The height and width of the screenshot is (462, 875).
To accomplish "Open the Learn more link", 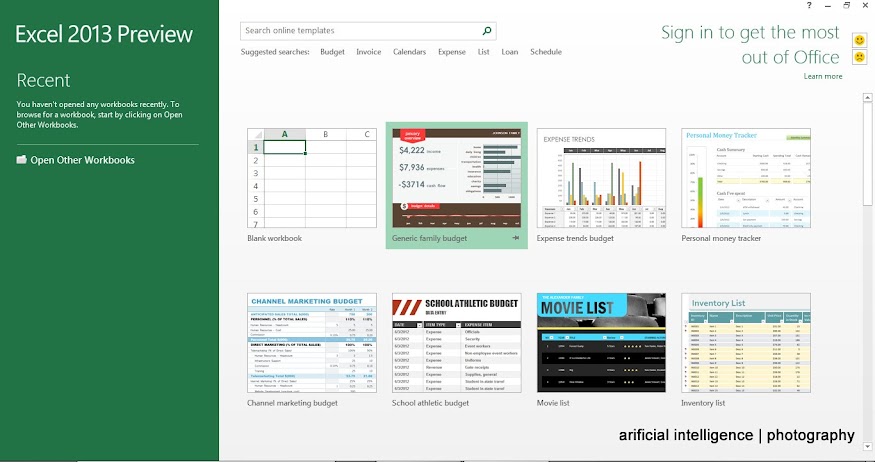I will click(823, 76).
